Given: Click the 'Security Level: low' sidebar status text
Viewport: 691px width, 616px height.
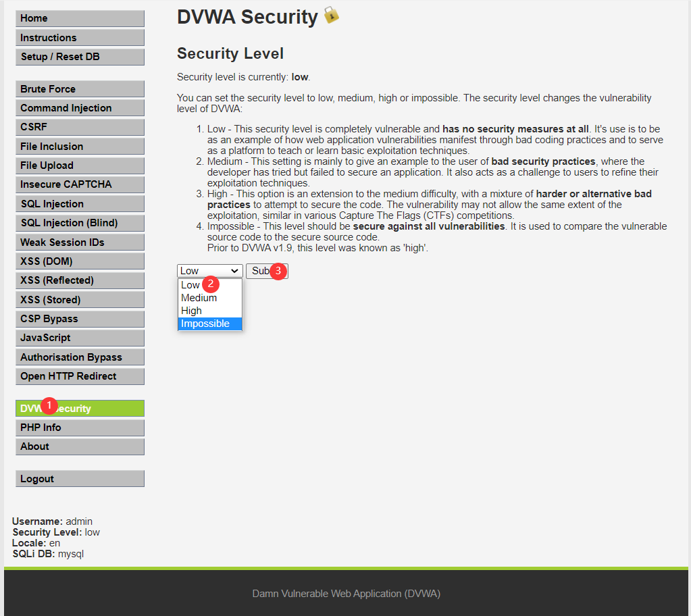Looking at the screenshot, I should (56, 532).
